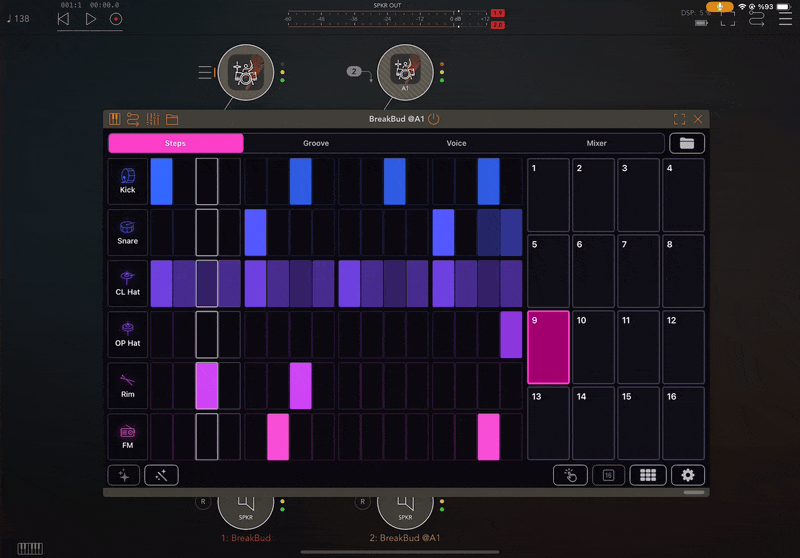The image size is (800, 558).
Task: Click the top bar frame brackets icon
Action: pyautogui.click(x=728, y=19)
